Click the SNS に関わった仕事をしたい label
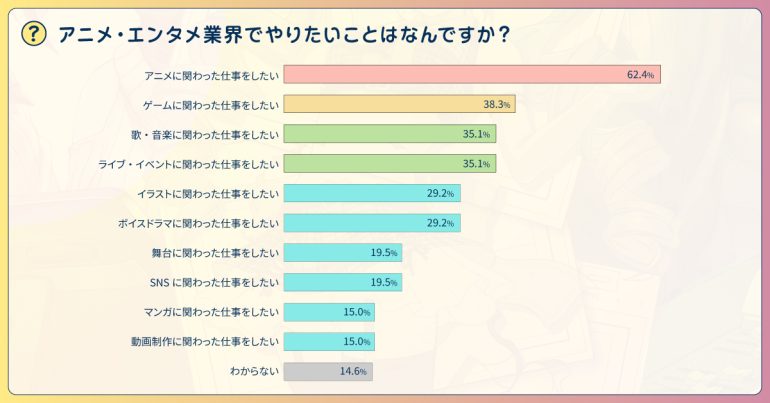 tap(212, 282)
